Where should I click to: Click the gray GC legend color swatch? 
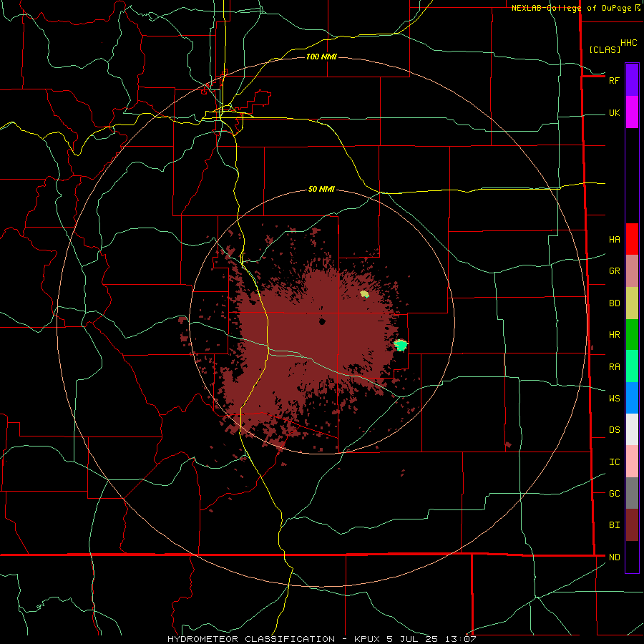pyautogui.click(x=632, y=493)
